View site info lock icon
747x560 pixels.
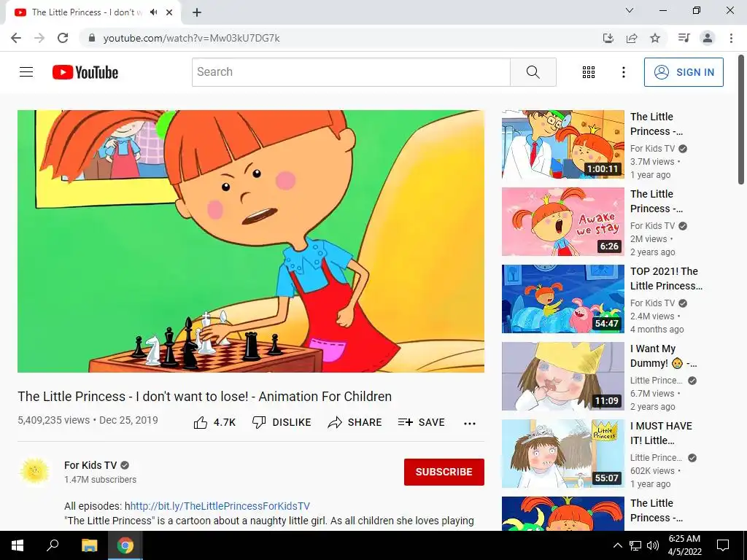click(x=92, y=38)
